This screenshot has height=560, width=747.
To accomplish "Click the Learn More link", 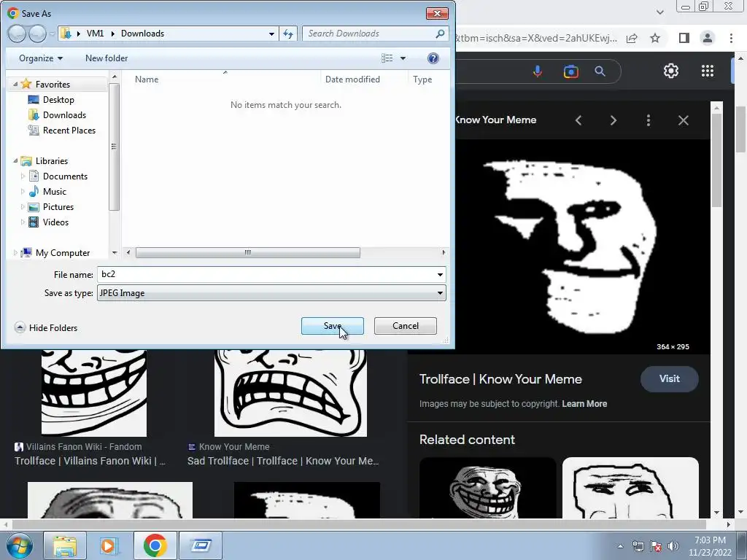I will click(x=584, y=404).
